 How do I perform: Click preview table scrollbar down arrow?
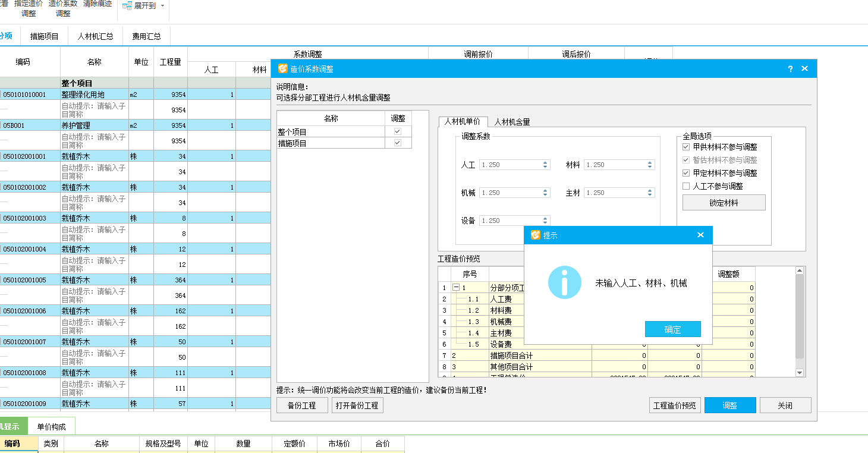coord(800,372)
